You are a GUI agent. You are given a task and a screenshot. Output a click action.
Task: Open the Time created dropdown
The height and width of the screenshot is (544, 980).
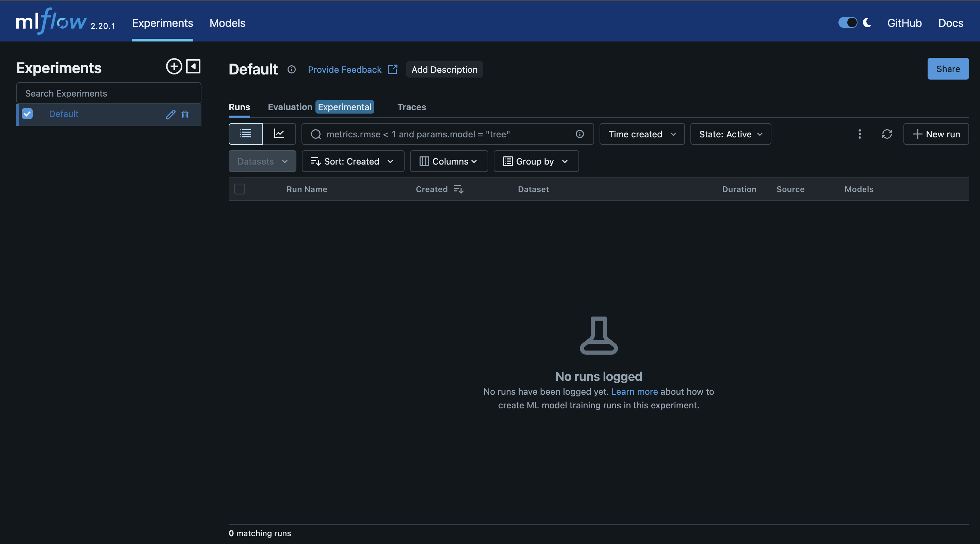coord(642,134)
